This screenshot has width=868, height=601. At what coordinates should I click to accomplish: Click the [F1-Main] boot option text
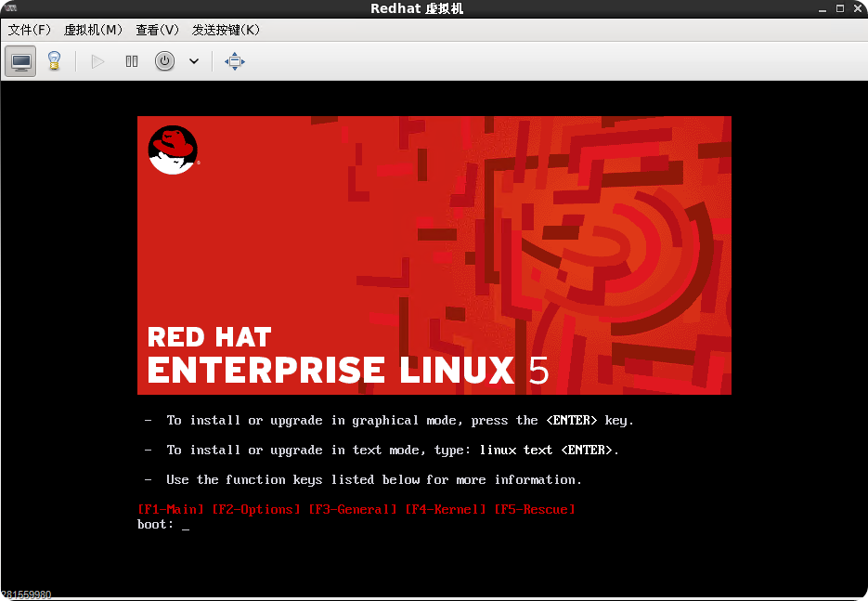(x=171, y=510)
